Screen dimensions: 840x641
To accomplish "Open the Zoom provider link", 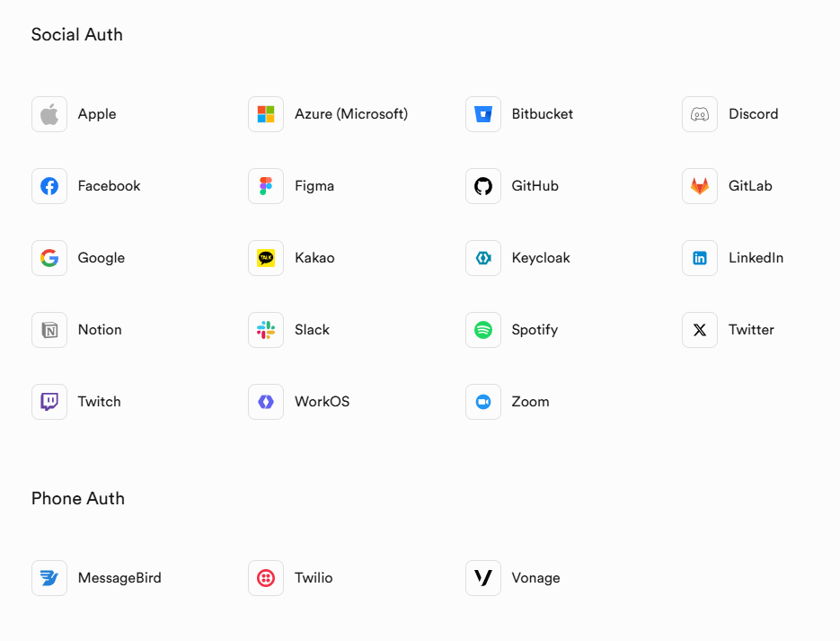I will [530, 402].
